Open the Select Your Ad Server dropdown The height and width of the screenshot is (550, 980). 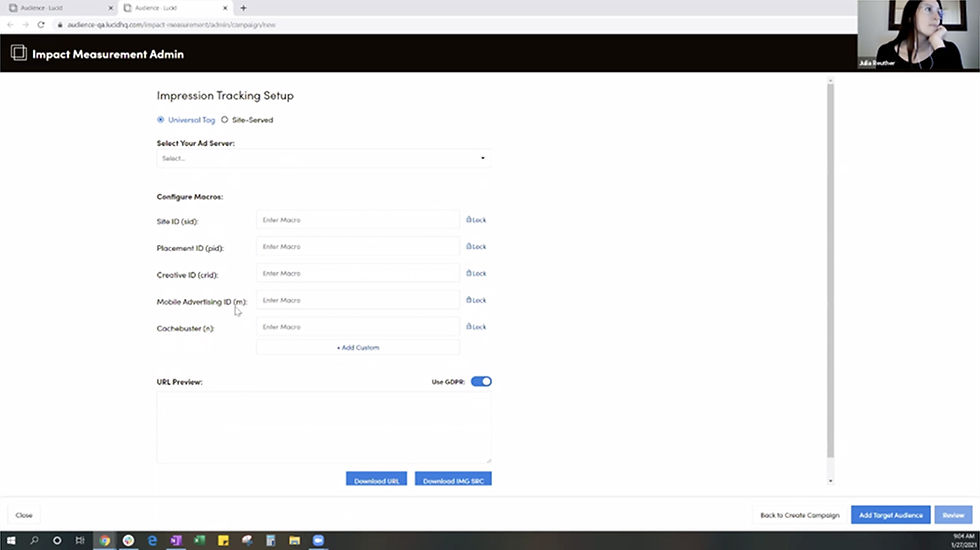click(324, 158)
